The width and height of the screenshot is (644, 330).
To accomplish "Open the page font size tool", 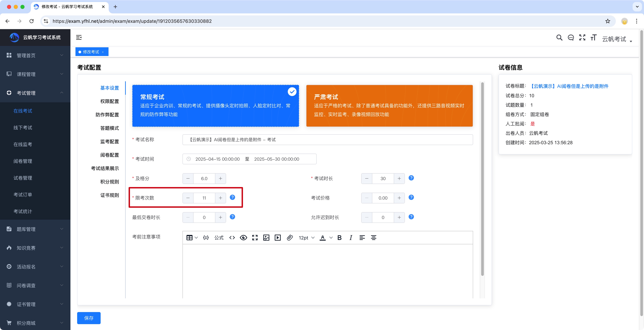I will pyautogui.click(x=594, y=38).
